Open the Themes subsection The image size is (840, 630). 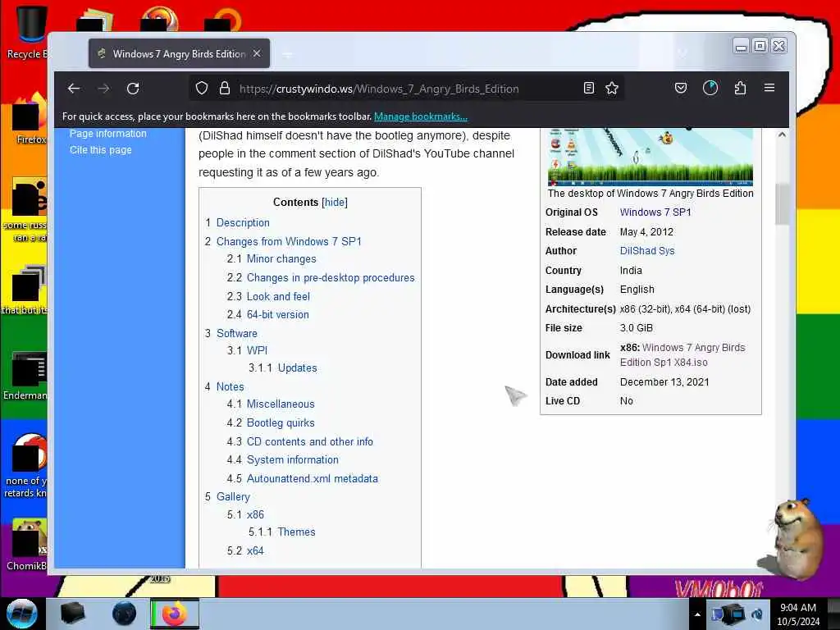(x=296, y=532)
